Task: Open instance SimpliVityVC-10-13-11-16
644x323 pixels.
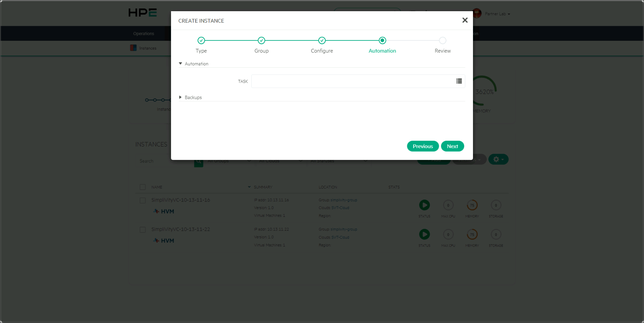Action: (x=181, y=200)
